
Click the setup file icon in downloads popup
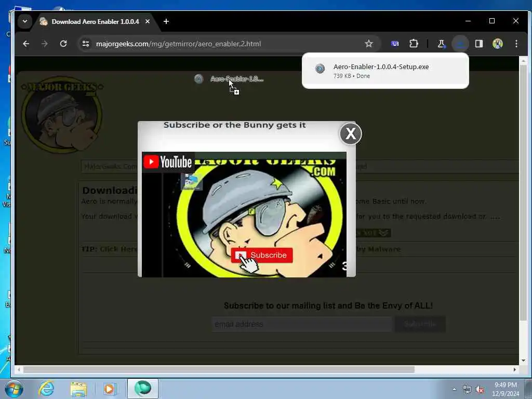pyautogui.click(x=320, y=69)
